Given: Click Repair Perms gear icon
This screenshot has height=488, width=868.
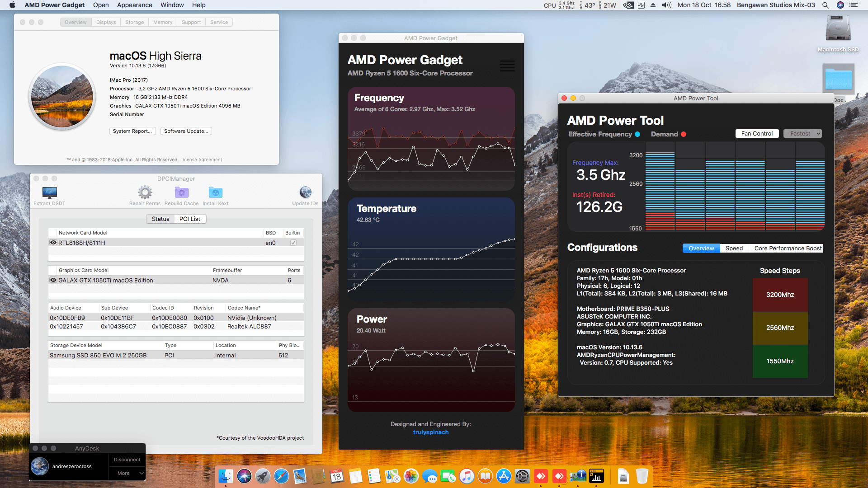Looking at the screenshot, I should [x=145, y=192].
